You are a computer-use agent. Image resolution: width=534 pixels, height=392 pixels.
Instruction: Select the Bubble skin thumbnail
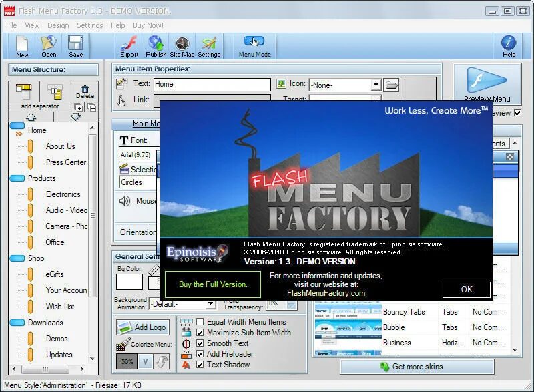348,327
